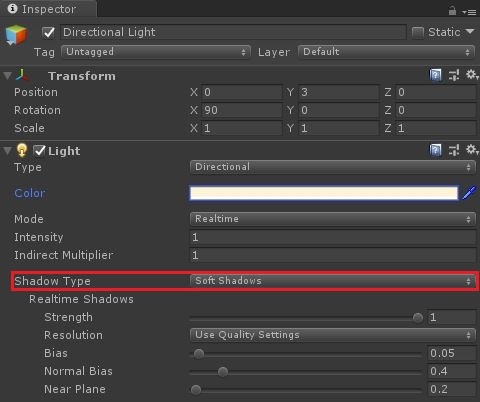Open the Transform component help icon
Viewport: 480px width, 402px height.
(435, 75)
